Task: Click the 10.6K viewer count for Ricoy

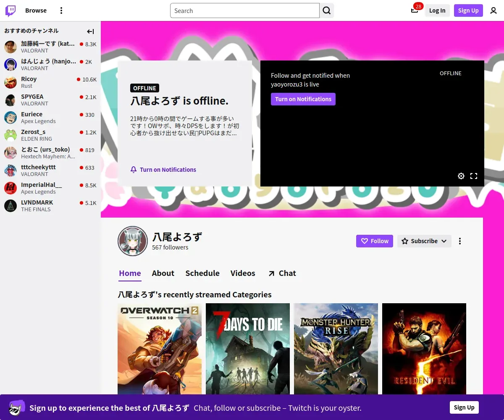Action: pyautogui.click(x=89, y=79)
